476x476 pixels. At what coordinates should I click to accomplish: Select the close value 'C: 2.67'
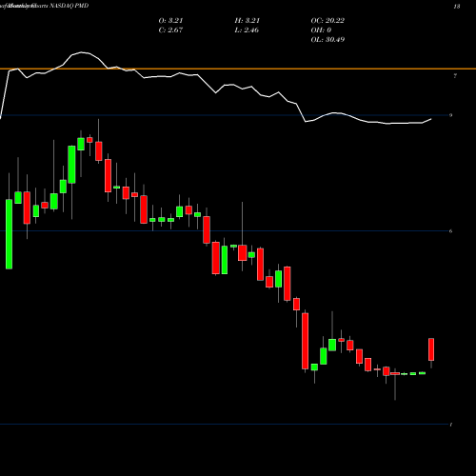[x=170, y=30]
